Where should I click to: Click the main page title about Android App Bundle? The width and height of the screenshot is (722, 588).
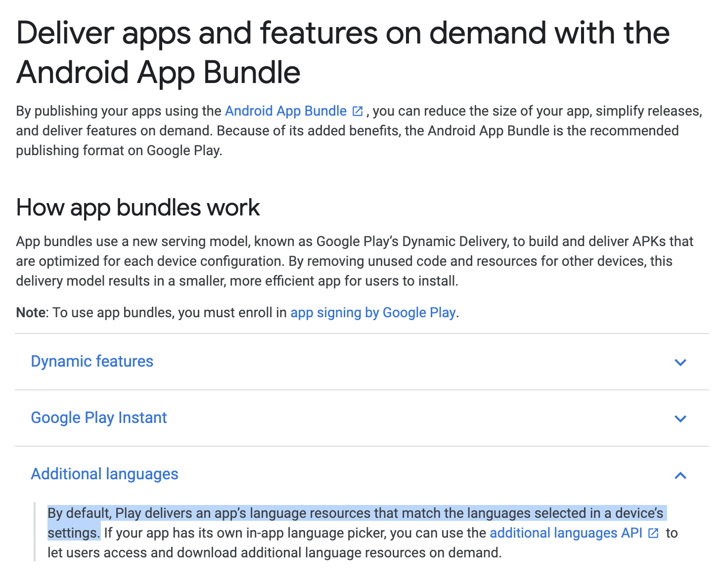[343, 53]
